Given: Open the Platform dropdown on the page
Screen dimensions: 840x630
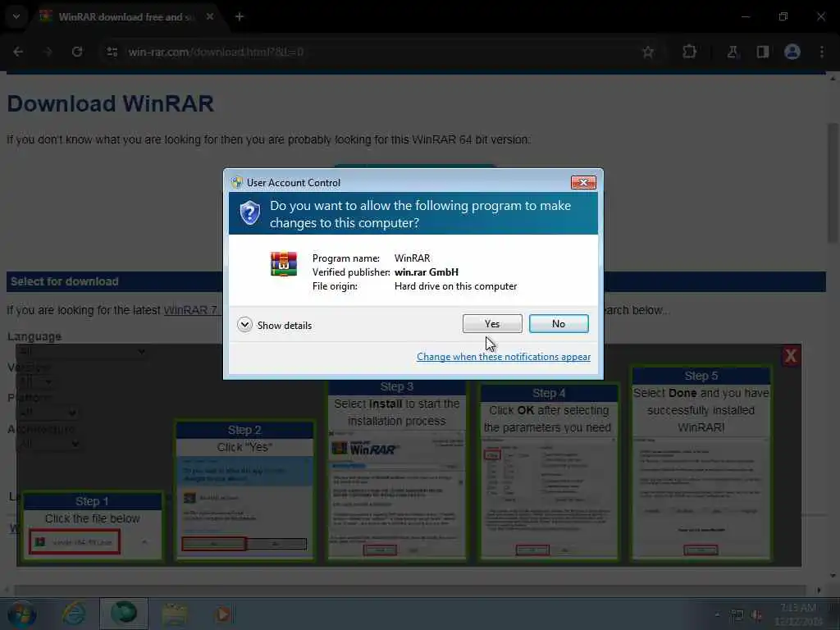Looking at the screenshot, I should [x=47, y=413].
